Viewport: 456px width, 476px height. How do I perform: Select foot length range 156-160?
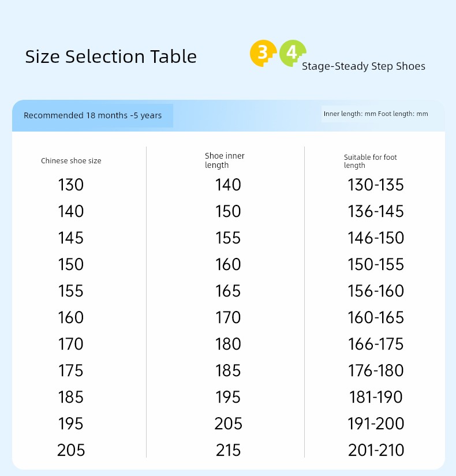[376, 291]
